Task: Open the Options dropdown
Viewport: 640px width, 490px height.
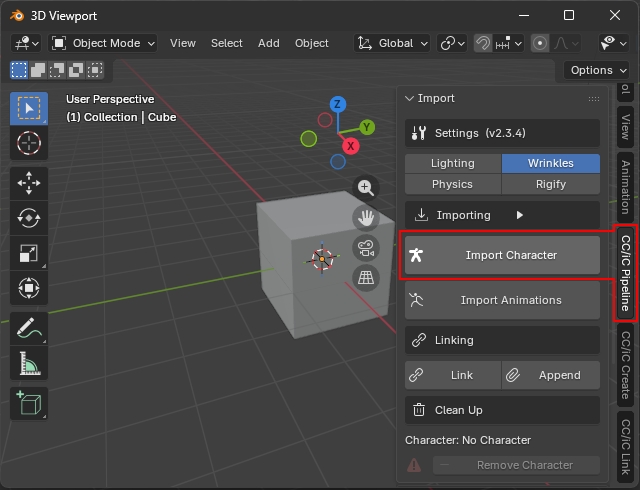Action: pyautogui.click(x=597, y=70)
